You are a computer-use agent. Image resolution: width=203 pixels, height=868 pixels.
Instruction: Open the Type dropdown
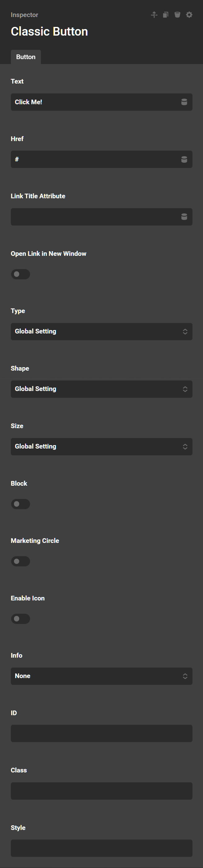pos(101,332)
